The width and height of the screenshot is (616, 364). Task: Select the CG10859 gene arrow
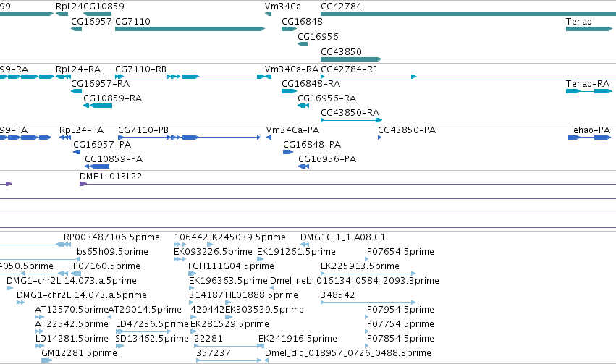pyautogui.click(x=98, y=14)
